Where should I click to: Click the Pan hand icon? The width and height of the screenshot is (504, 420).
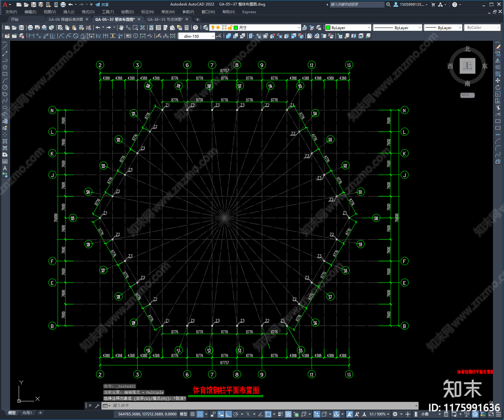tap(121, 28)
